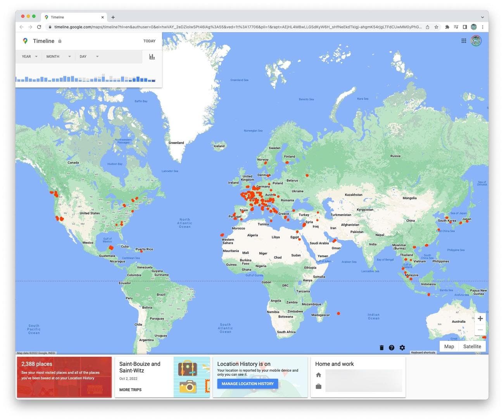Expand the DAY dropdown
504x420 pixels.
pyautogui.click(x=89, y=57)
